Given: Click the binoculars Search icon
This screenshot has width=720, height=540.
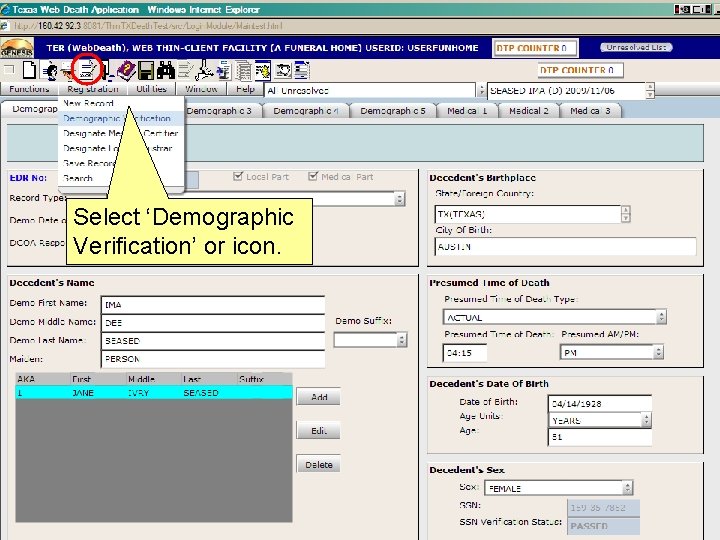Looking at the screenshot, I should 166,70.
